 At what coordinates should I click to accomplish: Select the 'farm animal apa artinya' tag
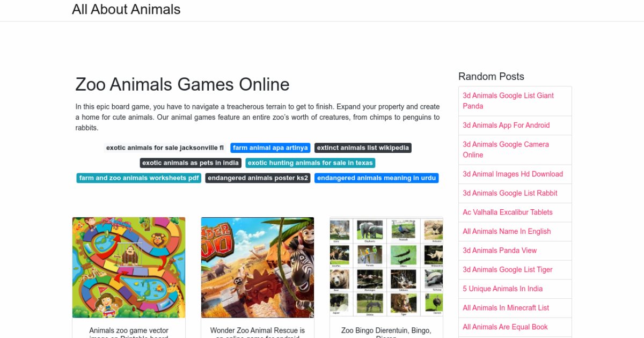tap(270, 148)
